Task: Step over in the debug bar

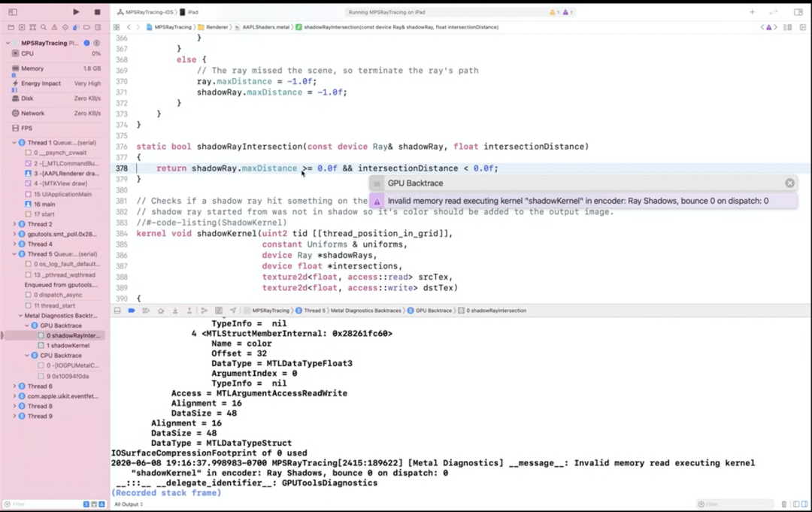Action: 161,311
